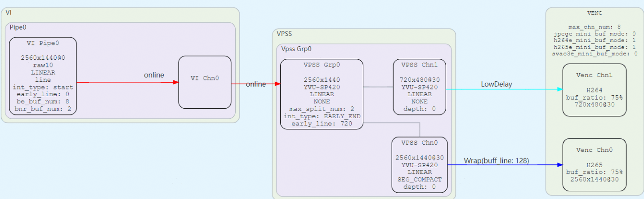644x199 pixels.
Task: Click the LowDelay edge label
Action: pos(496,84)
